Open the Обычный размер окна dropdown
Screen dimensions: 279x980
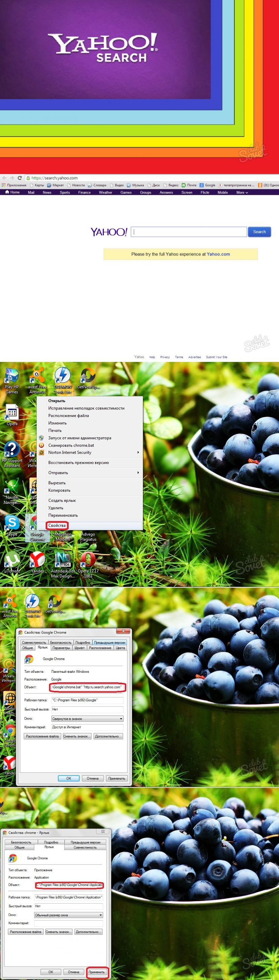point(69,915)
